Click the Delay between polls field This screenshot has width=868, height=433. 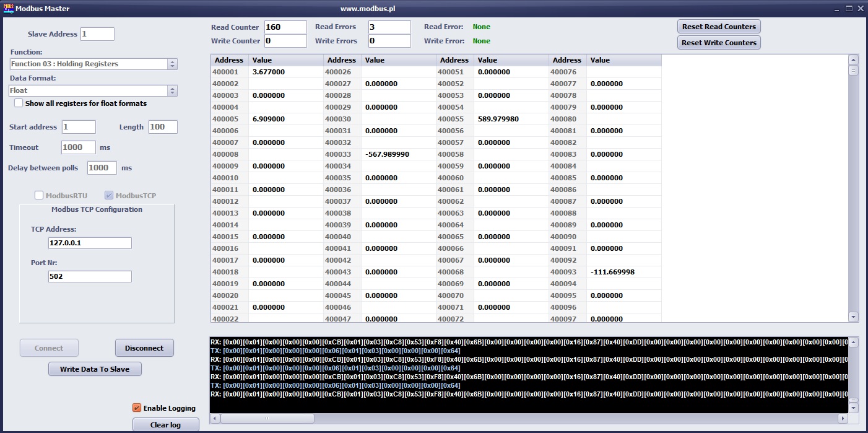tap(102, 168)
